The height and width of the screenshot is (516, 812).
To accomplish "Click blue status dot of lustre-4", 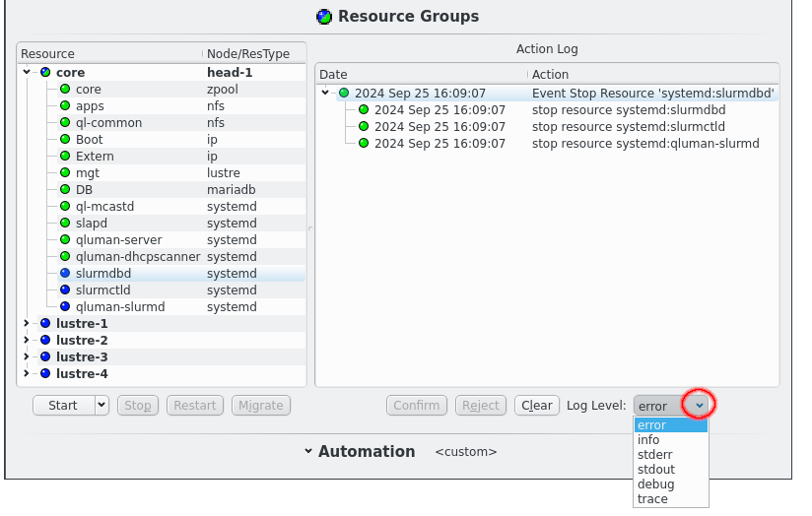I will coord(45,373).
